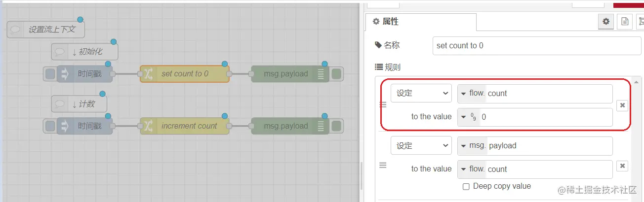Open the 设定 action dropdown for msg.payload rule
The image size is (644, 202).
click(421, 146)
